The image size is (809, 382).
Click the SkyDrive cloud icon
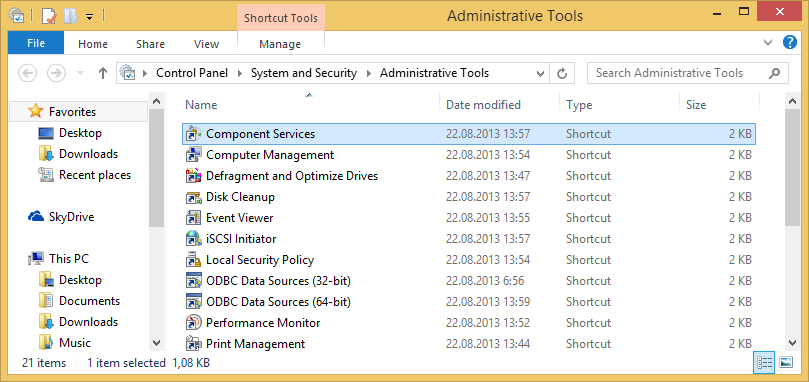(x=36, y=217)
